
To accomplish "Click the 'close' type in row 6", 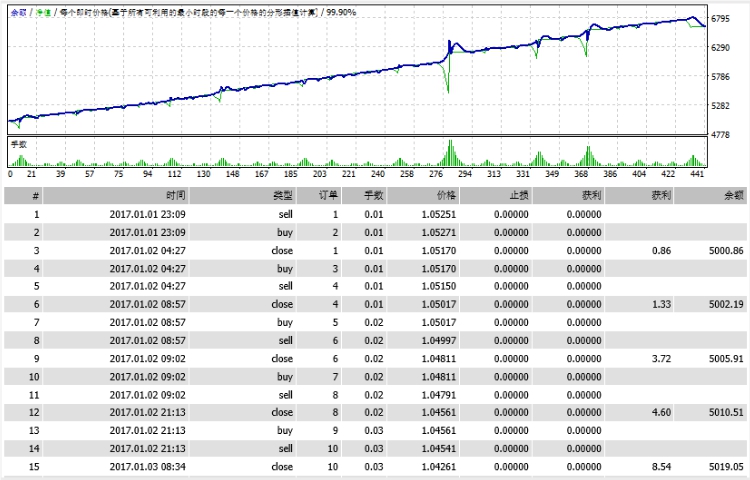I will pyautogui.click(x=282, y=304).
